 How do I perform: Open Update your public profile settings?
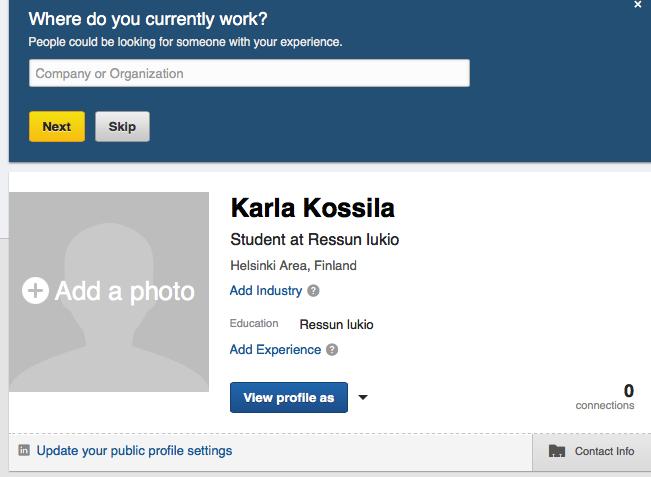(134, 450)
